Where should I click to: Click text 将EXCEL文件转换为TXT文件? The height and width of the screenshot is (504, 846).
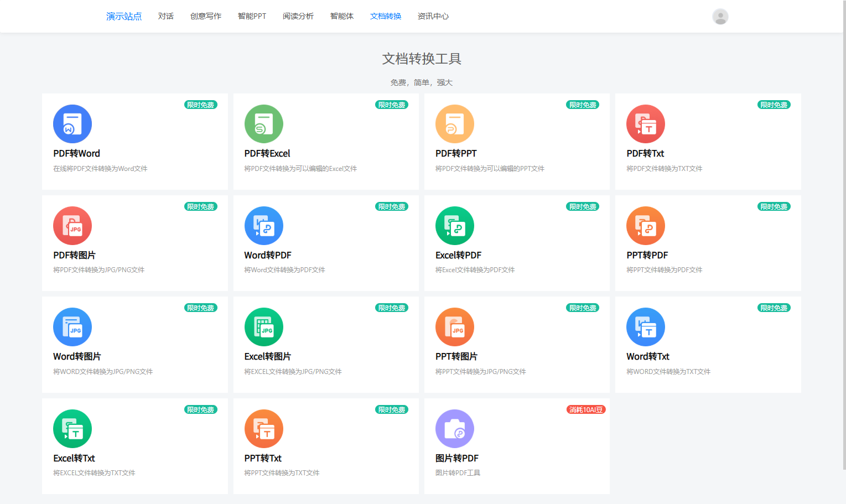click(94, 473)
